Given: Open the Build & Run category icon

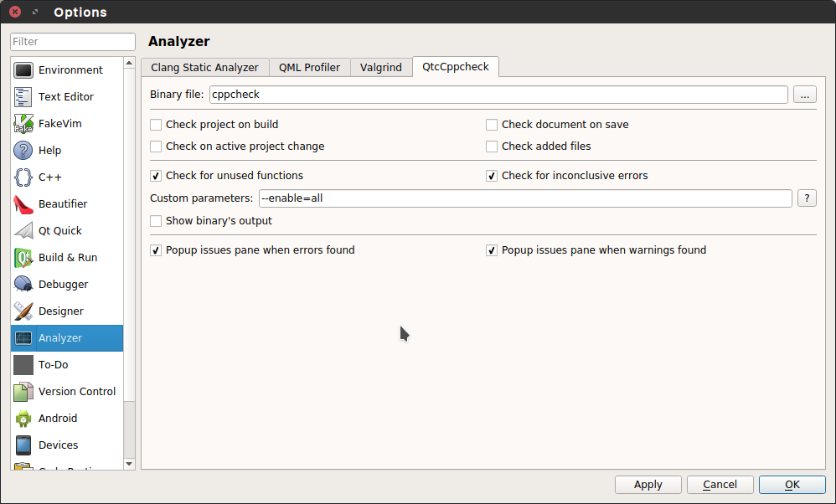Looking at the screenshot, I should [x=23, y=257].
